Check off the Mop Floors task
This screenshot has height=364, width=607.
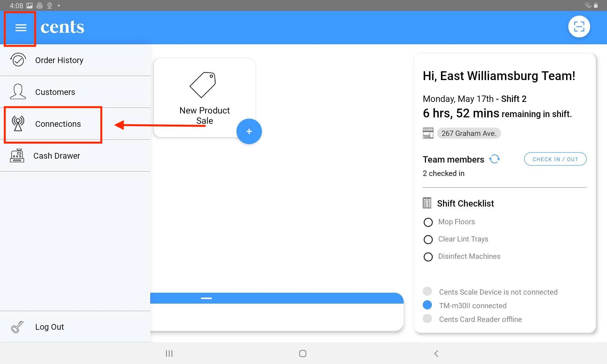428,222
